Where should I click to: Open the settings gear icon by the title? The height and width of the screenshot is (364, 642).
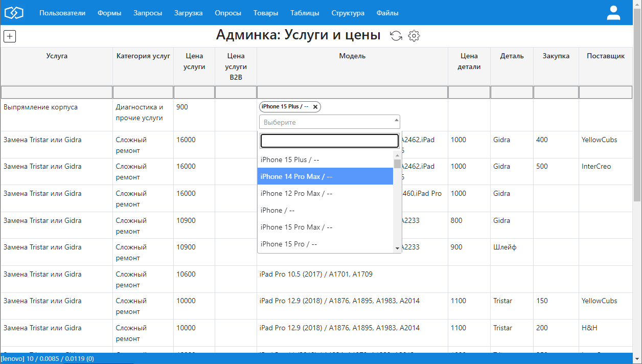pyautogui.click(x=414, y=35)
